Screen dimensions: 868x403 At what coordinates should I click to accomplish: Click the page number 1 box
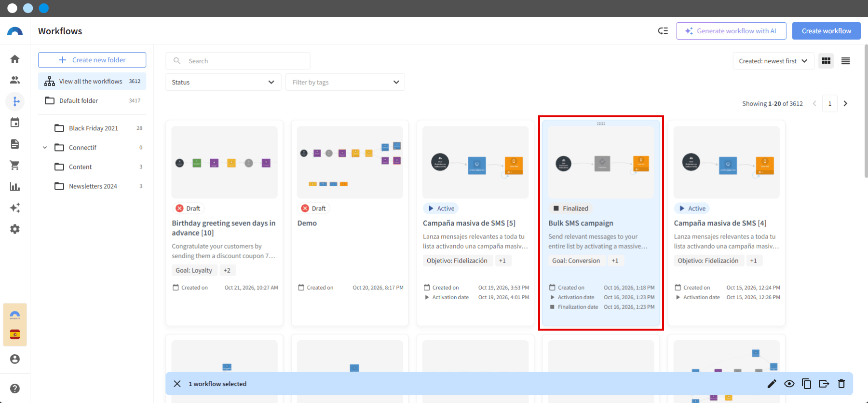[830, 103]
